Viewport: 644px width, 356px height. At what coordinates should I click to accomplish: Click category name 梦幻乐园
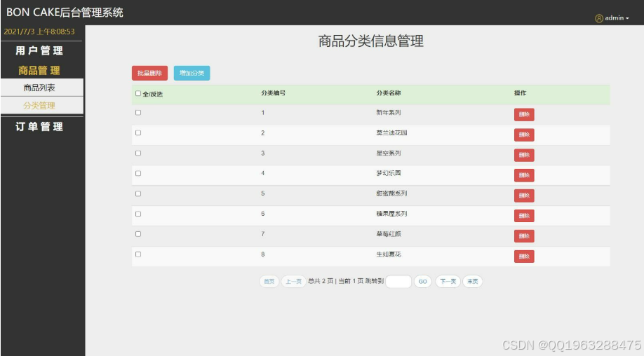click(389, 173)
